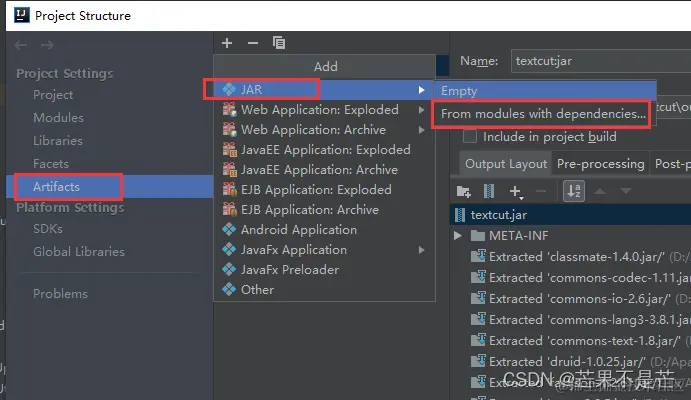Switch to Pre-processing tab
This screenshot has height=400, width=691.
pos(600,164)
